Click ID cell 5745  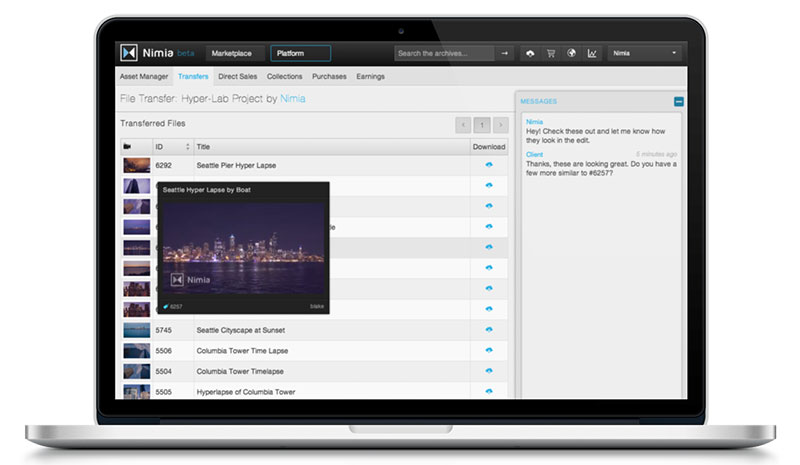click(163, 330)
